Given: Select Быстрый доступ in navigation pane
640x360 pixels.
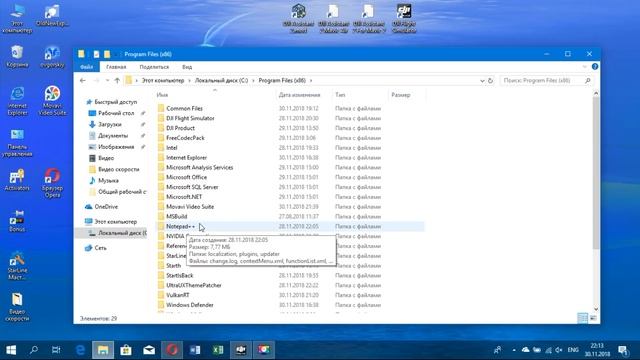Looking at the screenshot, I should point(116,102).
